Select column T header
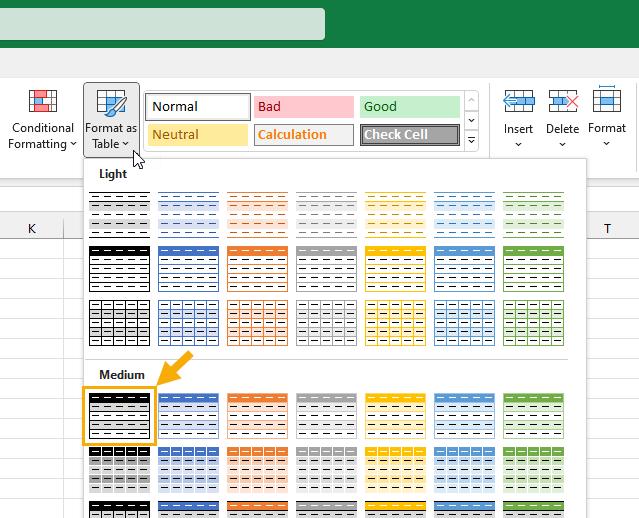 [607, 228]
